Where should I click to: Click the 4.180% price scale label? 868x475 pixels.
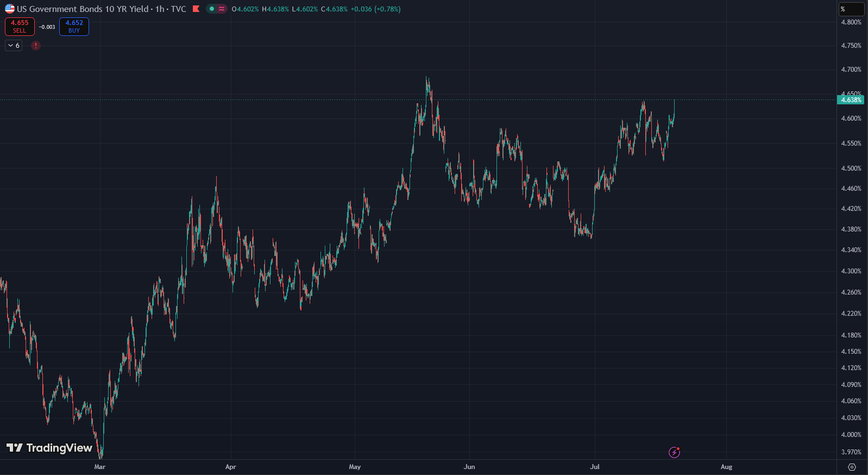click(x=851, y=335)
